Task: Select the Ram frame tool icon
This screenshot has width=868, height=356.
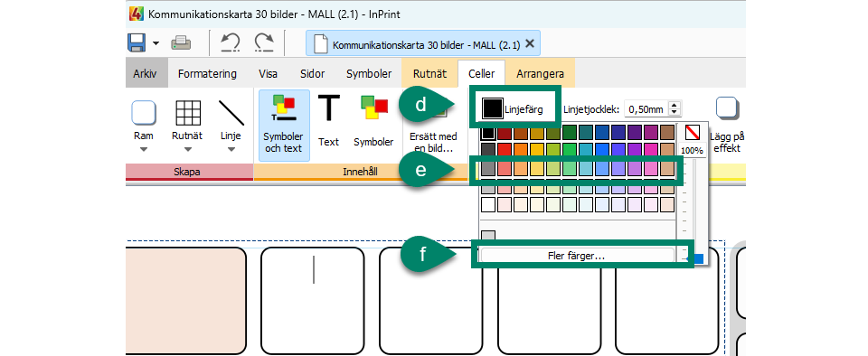Action: [144, 113]
